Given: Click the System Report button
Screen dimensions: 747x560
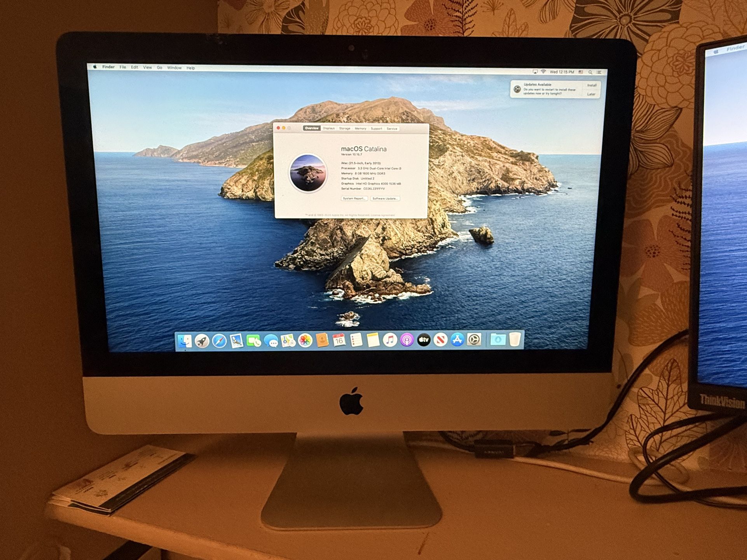Looking at the screenshot, I should point(354,198).
